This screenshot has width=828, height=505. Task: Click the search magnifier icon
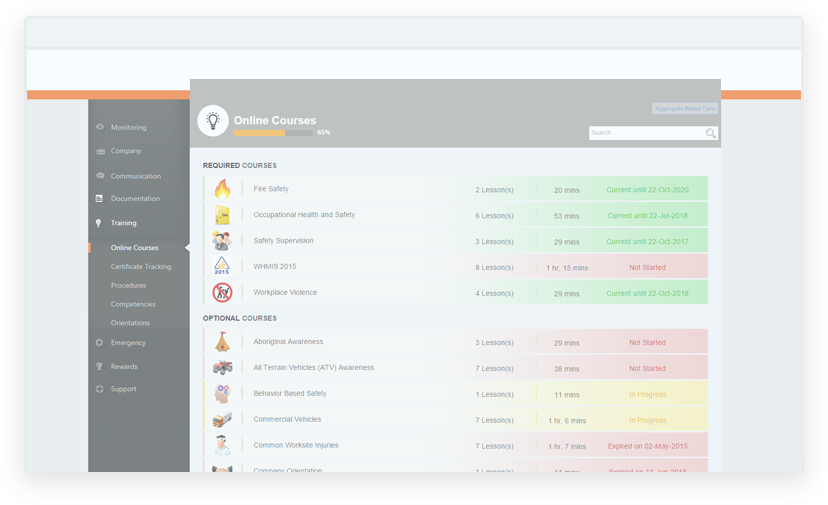click(x=711, y=133)
